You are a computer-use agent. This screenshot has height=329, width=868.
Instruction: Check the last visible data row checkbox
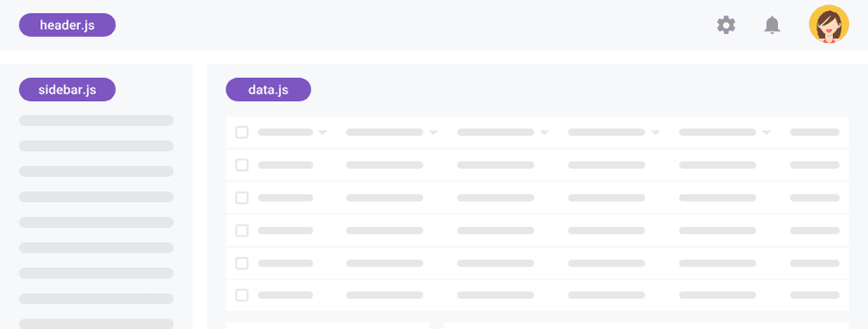[242, 295]
